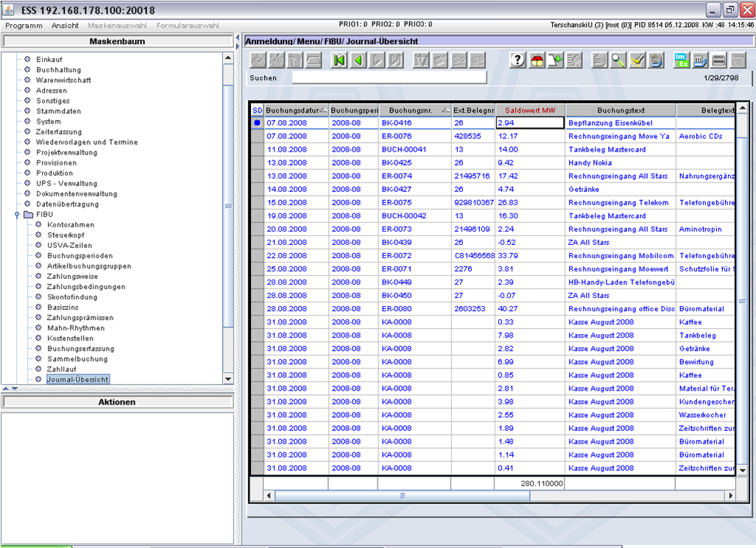Go to previous record green arrow
The width and height of the screenshot is (756, 548).
(x=358, y=60)
